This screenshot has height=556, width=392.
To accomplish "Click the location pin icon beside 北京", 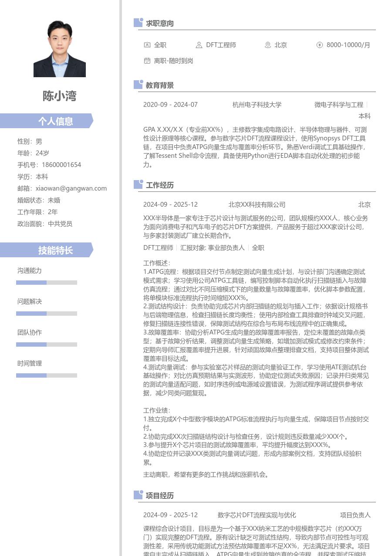I will (267, 44).
